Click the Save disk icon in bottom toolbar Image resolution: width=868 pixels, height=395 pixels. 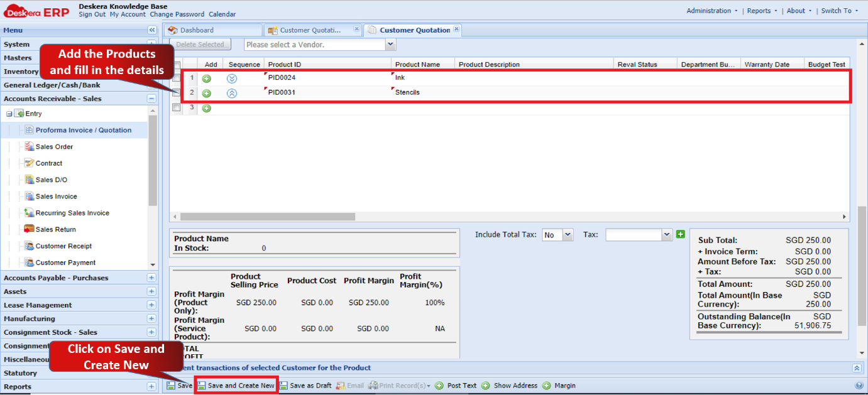click(x=171, y=386)
